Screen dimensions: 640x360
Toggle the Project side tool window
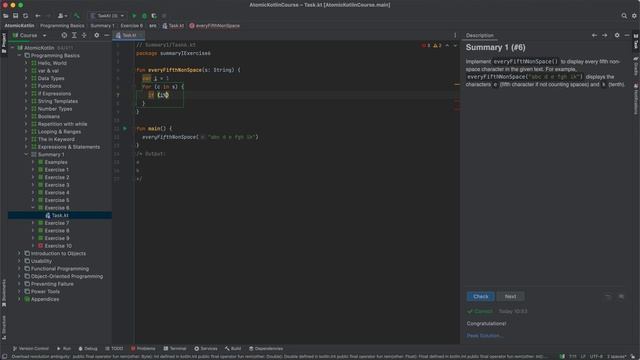coord(4,43)
